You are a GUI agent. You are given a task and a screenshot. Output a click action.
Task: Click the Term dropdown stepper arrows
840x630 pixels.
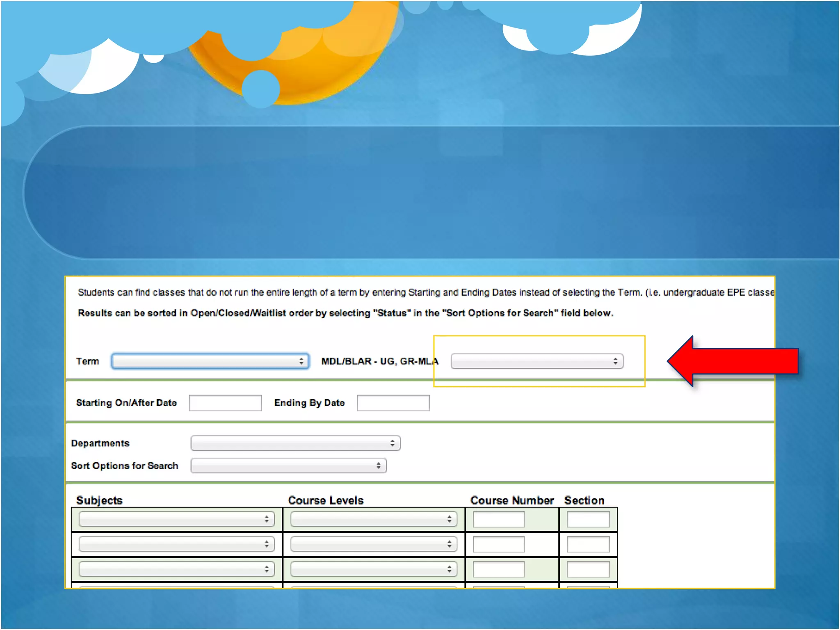tap(301, 361)
